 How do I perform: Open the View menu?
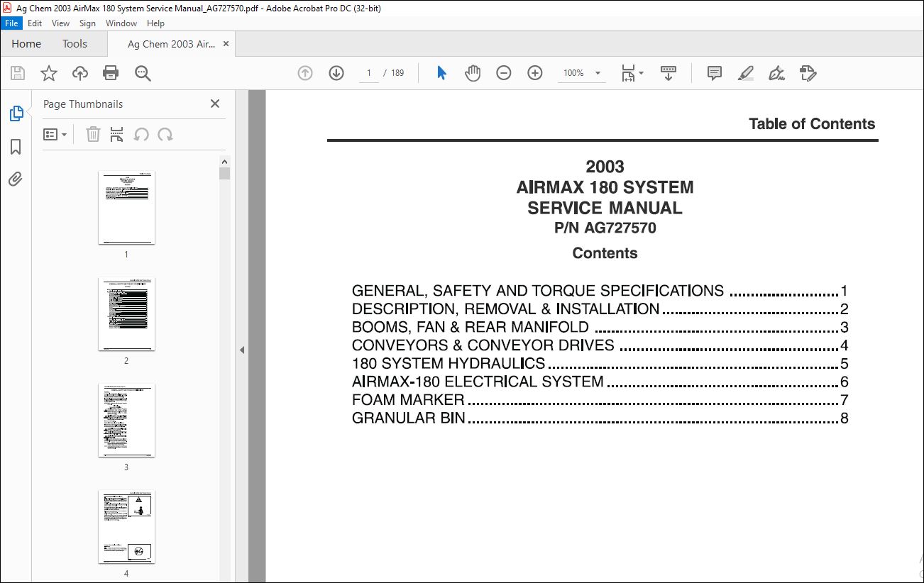click(60, 23)
